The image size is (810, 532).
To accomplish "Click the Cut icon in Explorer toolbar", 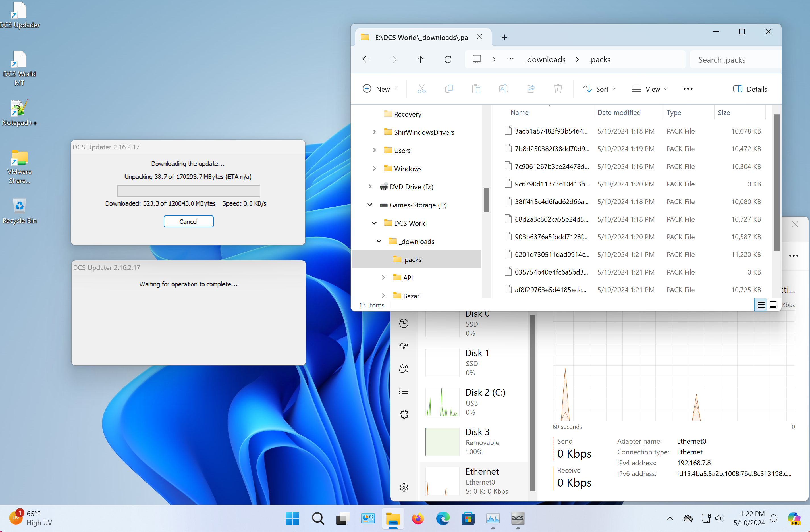I will [x=422, y=89].
